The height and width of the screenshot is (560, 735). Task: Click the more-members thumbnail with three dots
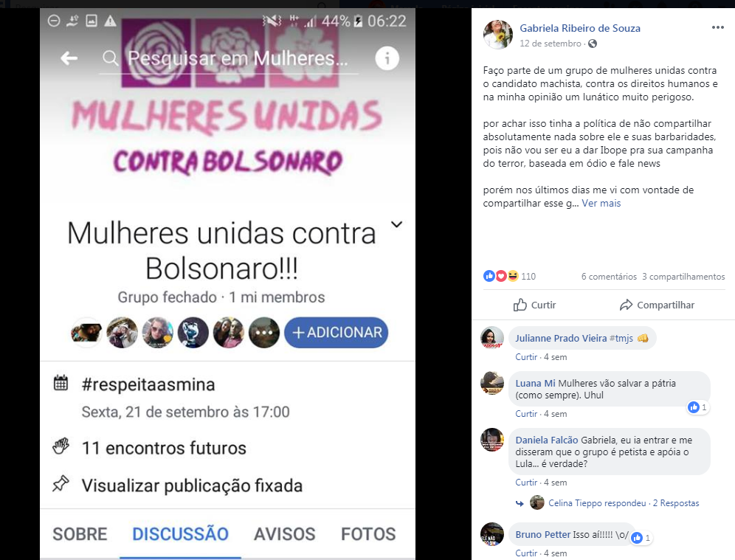click(x=264, y=333)
